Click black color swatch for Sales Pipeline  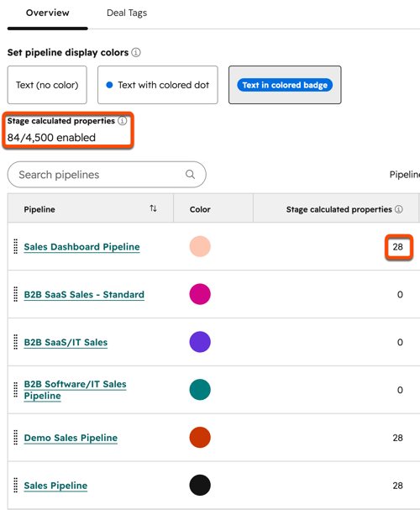point(200,485)
